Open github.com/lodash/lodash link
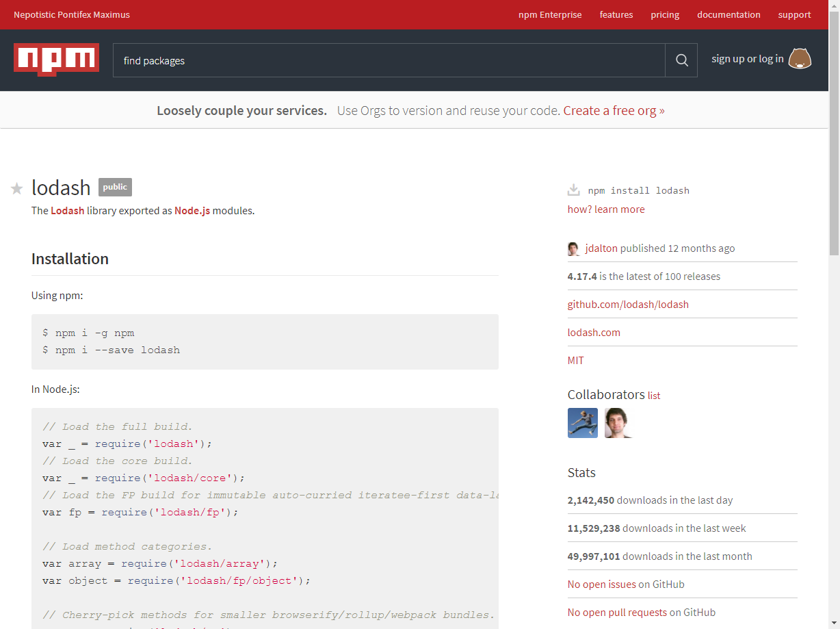 point(628,305)
